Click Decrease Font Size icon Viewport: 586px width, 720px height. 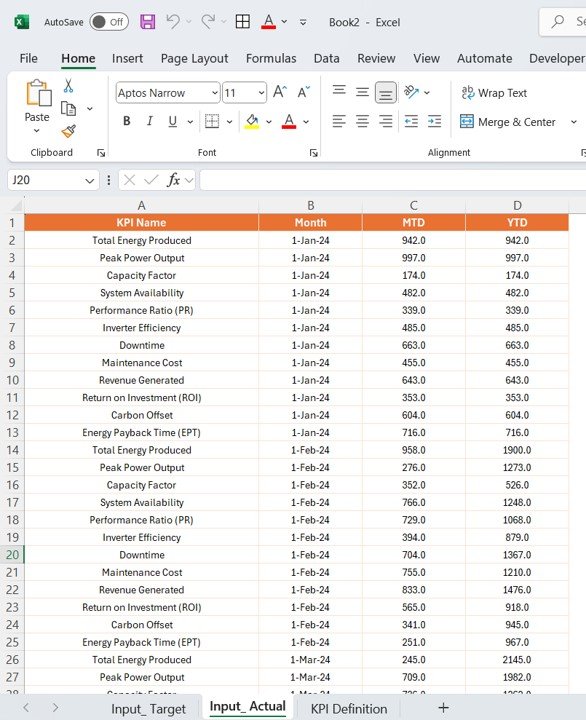point(304,92)
